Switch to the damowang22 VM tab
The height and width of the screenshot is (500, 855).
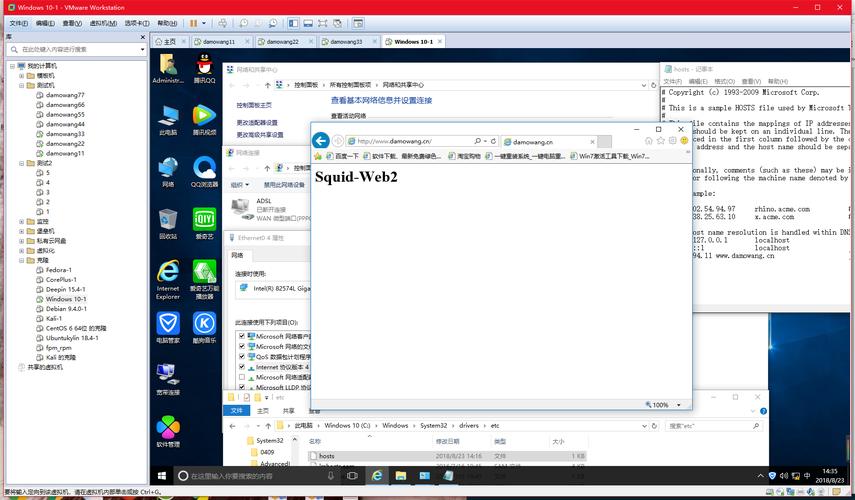pyautogui.click(x=284, y=42)
